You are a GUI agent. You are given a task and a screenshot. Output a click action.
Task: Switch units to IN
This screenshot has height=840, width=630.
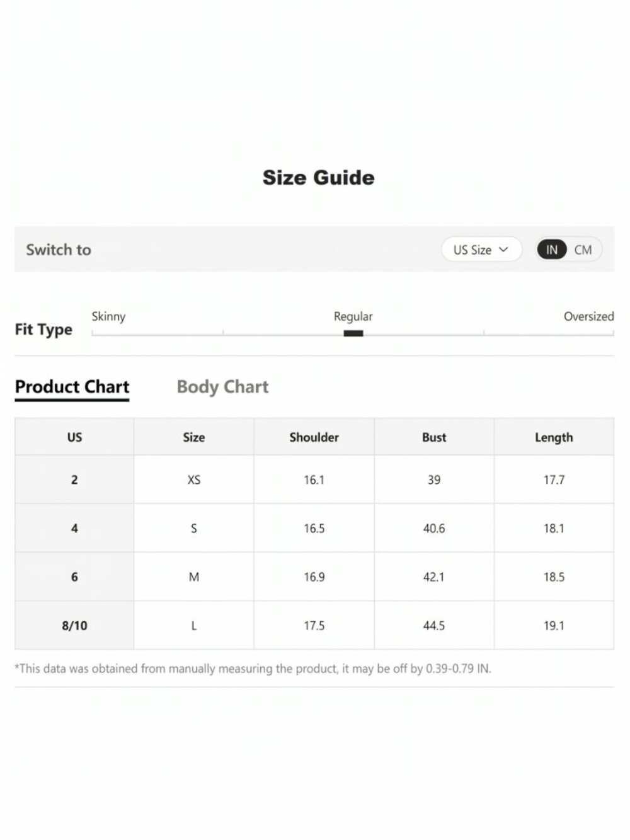(x=552, y=250)
